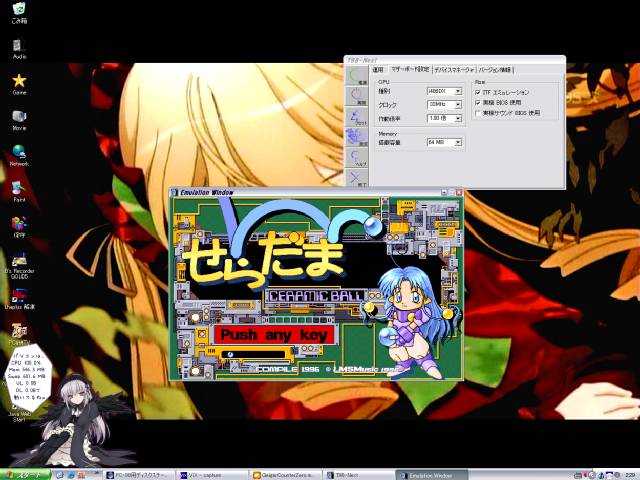Click the system monitor speech bubble widget
Screen dimensions: 640x480
point(28,379)
